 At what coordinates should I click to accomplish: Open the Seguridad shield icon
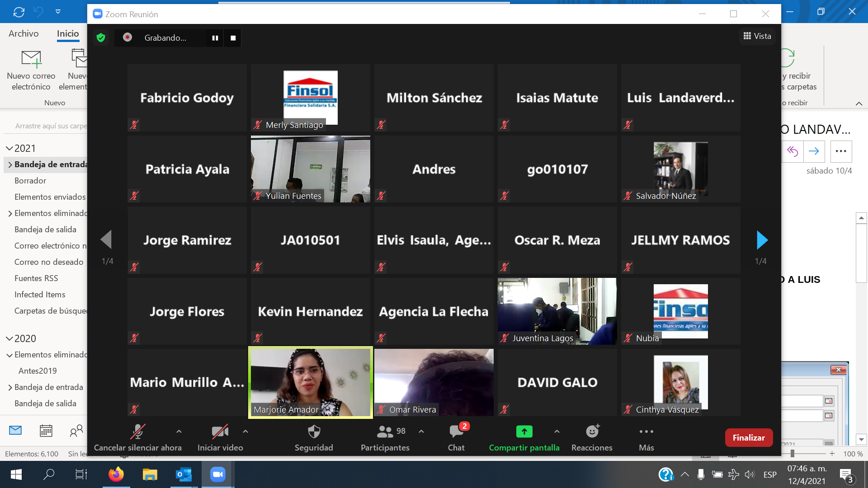[x=314, y=432]
